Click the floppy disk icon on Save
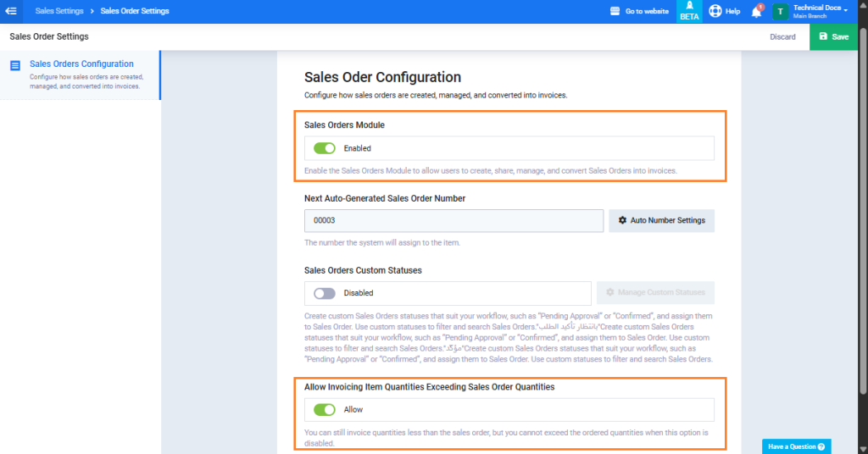 (x=823, y=36)
